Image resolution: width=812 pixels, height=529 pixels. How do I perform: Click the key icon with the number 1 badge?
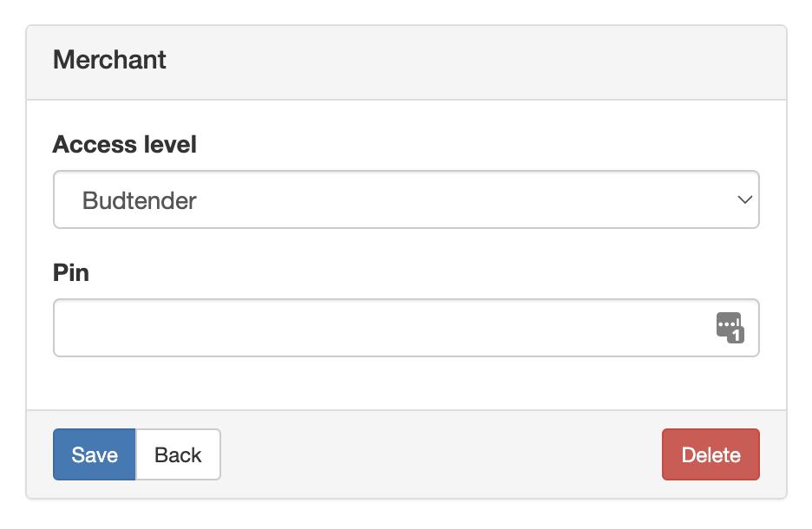(730, 328)
